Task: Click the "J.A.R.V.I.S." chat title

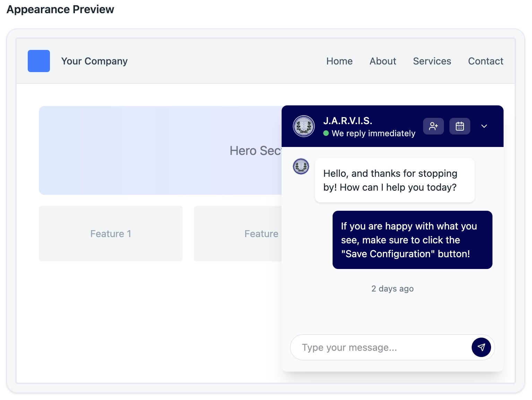Action: [x=348, y=121]
